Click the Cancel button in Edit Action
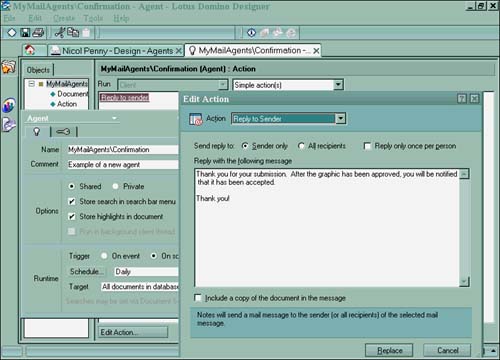Viewport: 500px width, 360px height. [447, 350]
